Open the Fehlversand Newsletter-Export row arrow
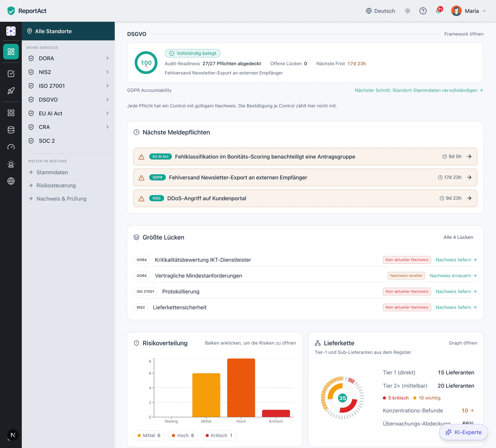The height and width of the screenshot is (448, 496). 469,177
